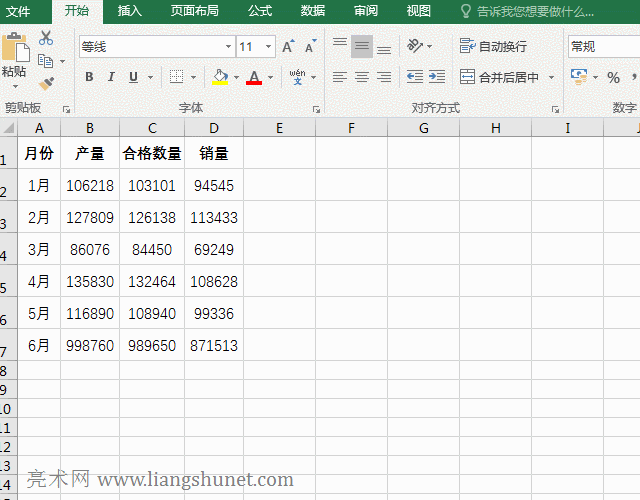Viewport: 640px width, 500px height.
Task: Click the 4月 month cell
Action: [x=39, y=281]
